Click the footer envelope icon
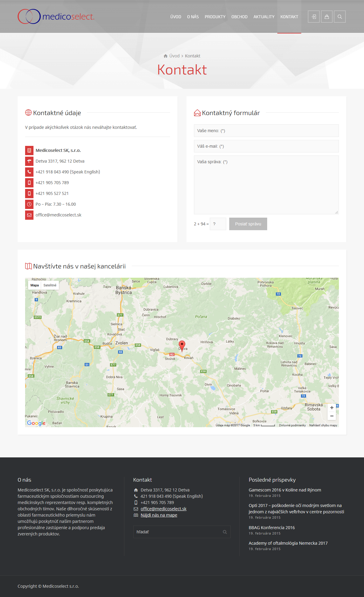364x597 pixels. pos(136,509)
